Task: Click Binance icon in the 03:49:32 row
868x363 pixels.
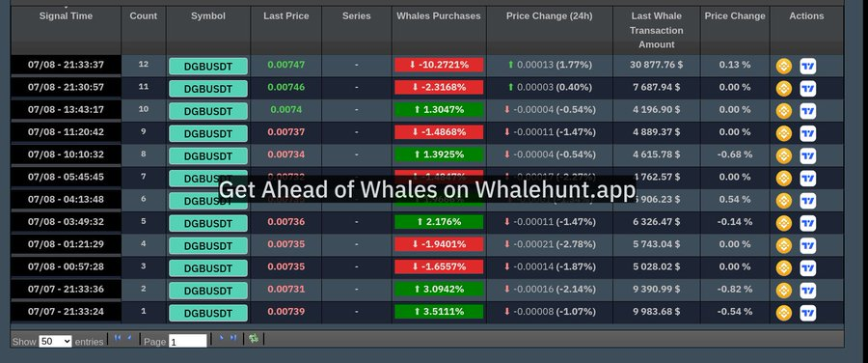Action: 783,223
